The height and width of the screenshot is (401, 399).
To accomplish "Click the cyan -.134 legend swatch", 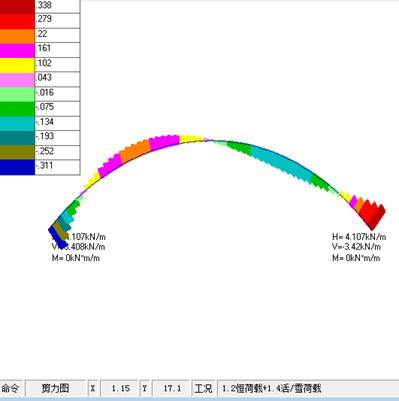I will pos(17,123).
